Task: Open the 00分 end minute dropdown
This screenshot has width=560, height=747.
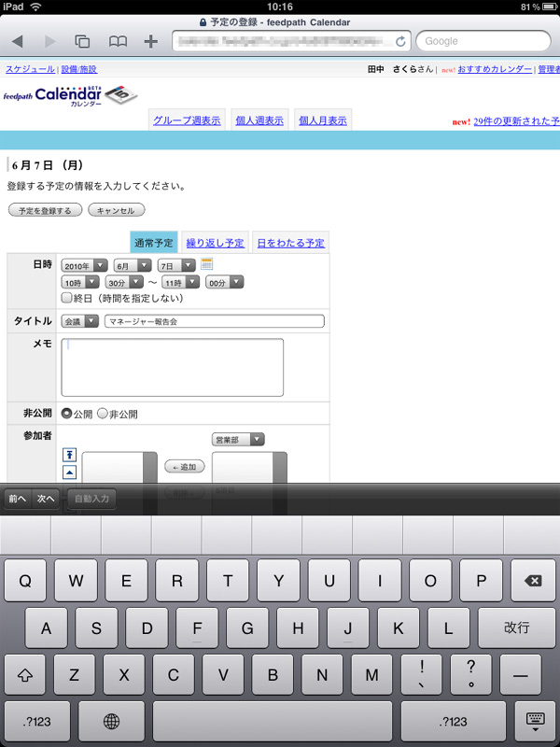Action: (225, 283)
